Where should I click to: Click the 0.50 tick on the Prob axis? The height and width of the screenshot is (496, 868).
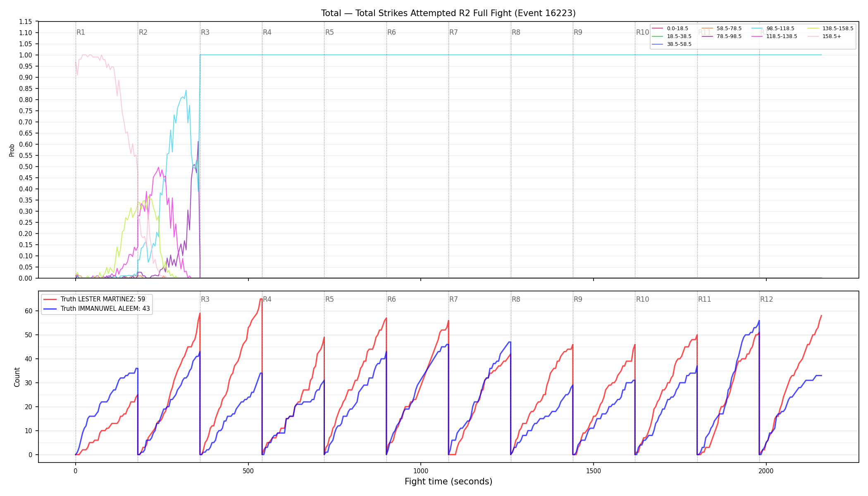coord(25,167)
